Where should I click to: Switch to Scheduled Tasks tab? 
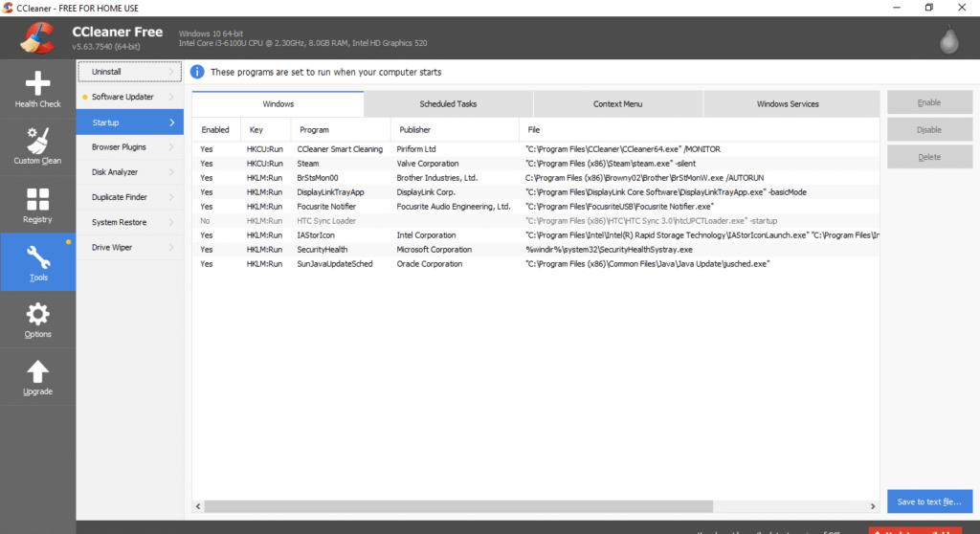coord(448,103)
